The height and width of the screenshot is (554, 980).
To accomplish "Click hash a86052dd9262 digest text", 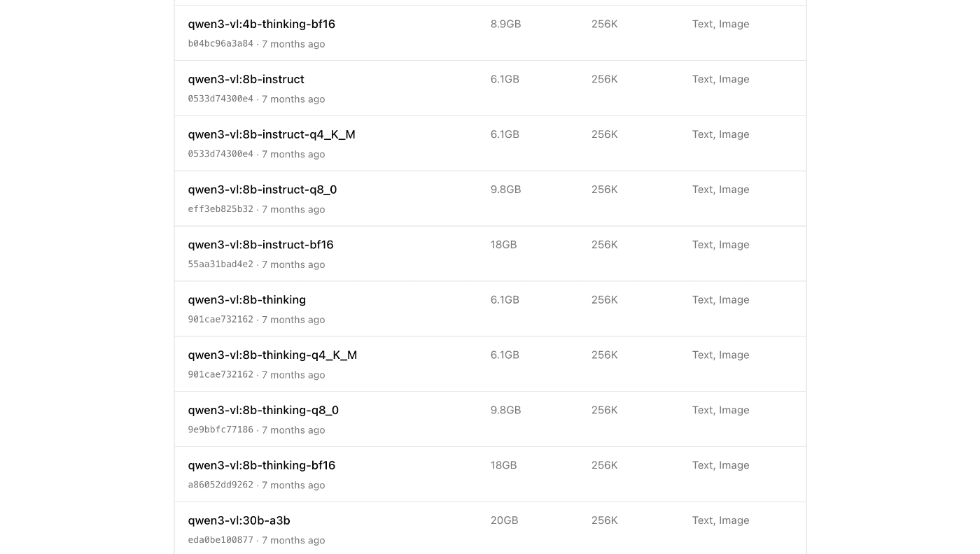I will [220, 485].
